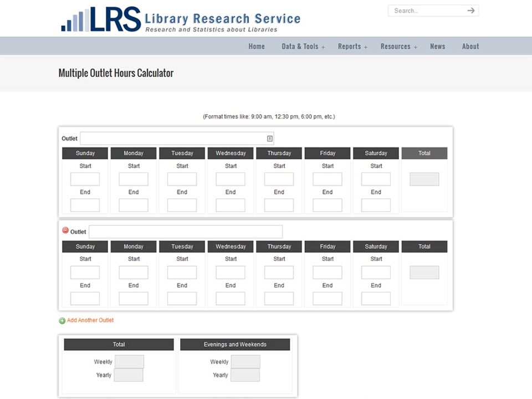
Task: Click second outlet Saturday column header
Action: pos(376,246)
